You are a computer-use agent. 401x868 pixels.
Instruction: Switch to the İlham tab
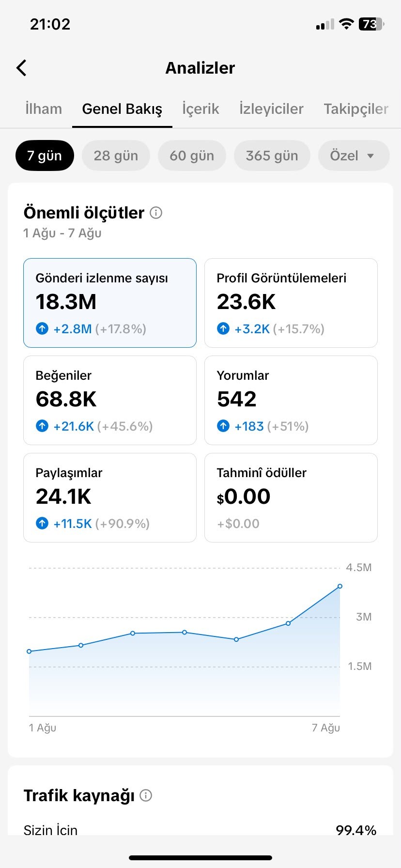click(x=44, y=108)
